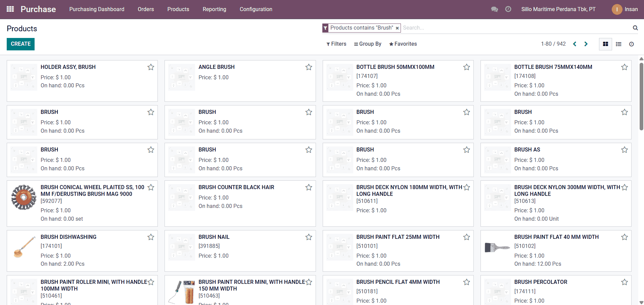Expand the Group By dropdown

coord(367,44)
